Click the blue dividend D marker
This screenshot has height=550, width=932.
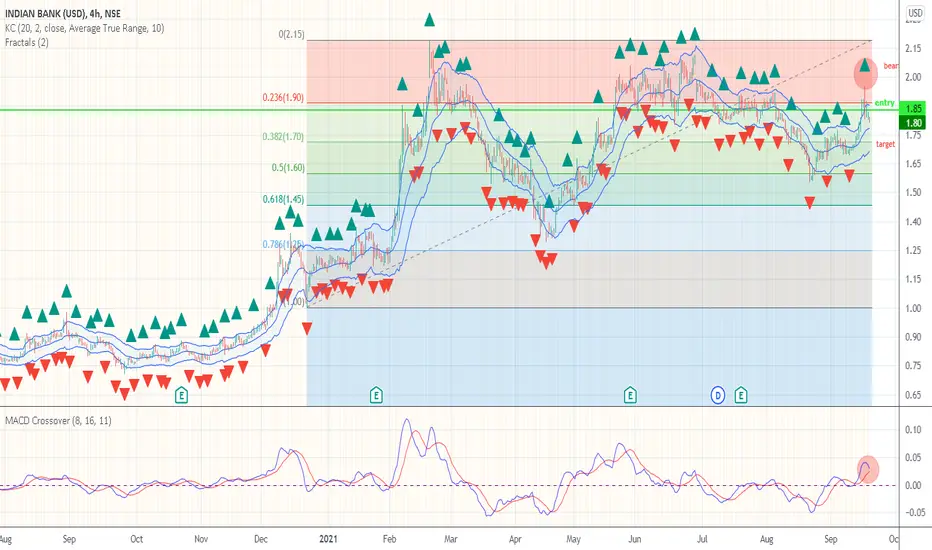click(x=718, y=395)
